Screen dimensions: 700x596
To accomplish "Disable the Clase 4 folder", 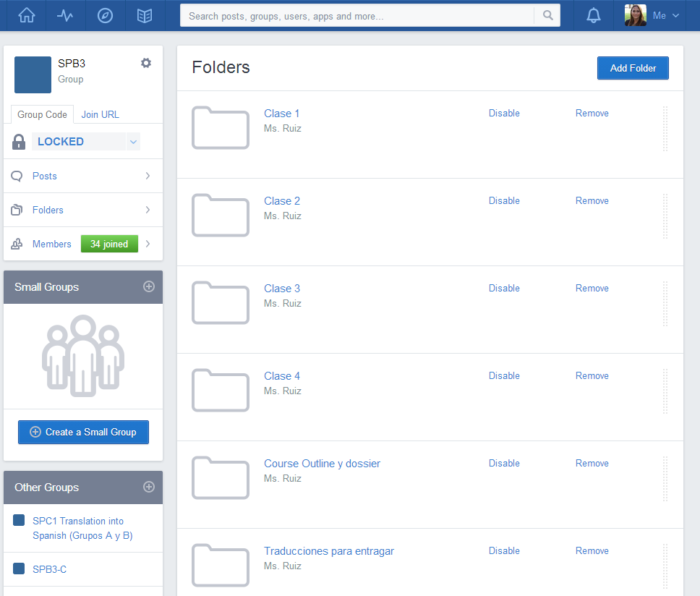I will pos(504,375).
